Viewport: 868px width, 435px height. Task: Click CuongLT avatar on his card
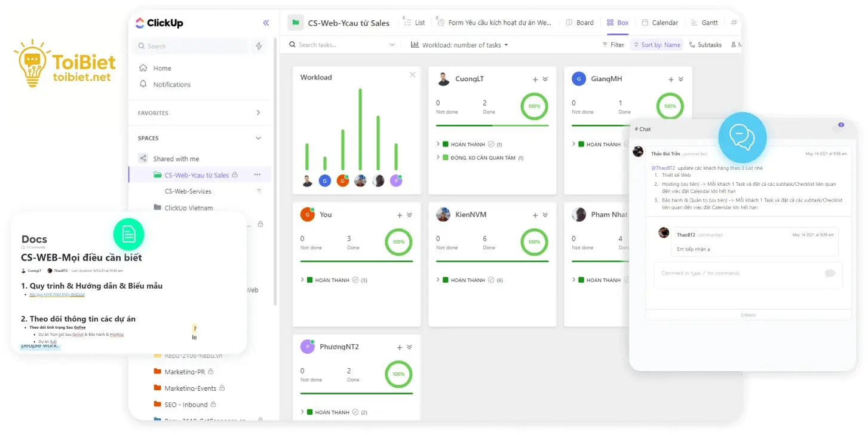[x=443, y=79]
